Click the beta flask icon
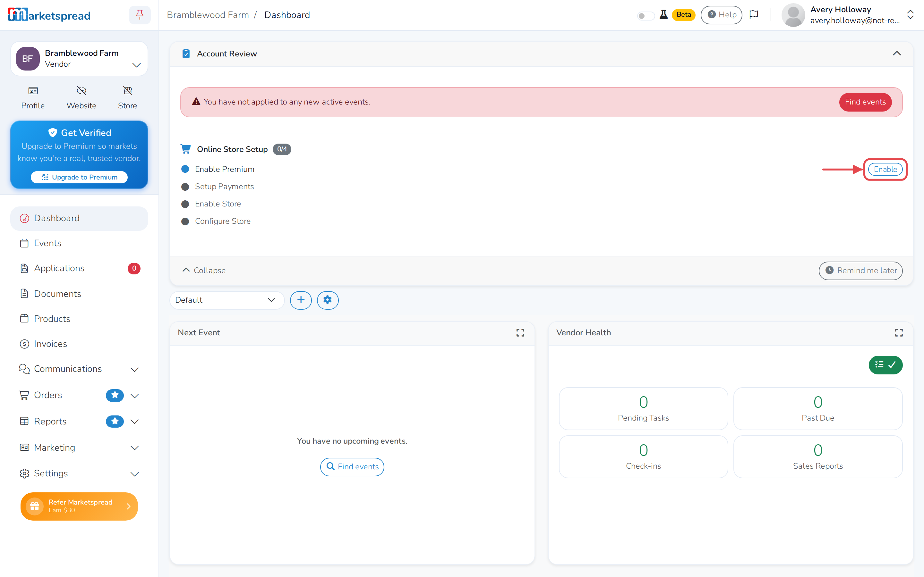The image size is (924, 577). pyautogui.click(x=663, y=15)
